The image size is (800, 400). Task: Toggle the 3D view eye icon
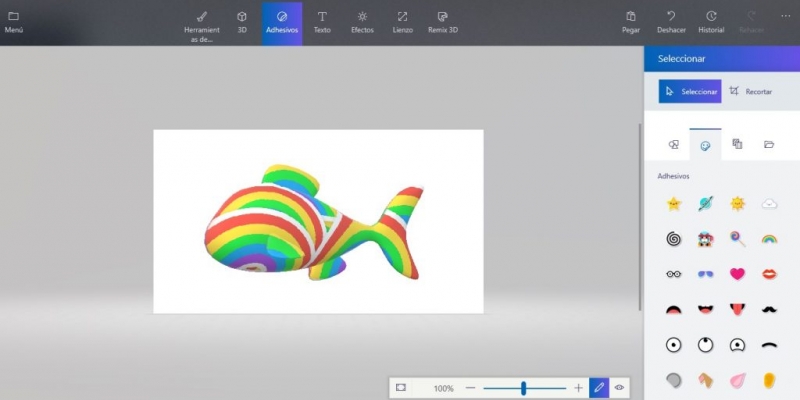(620, 387)
